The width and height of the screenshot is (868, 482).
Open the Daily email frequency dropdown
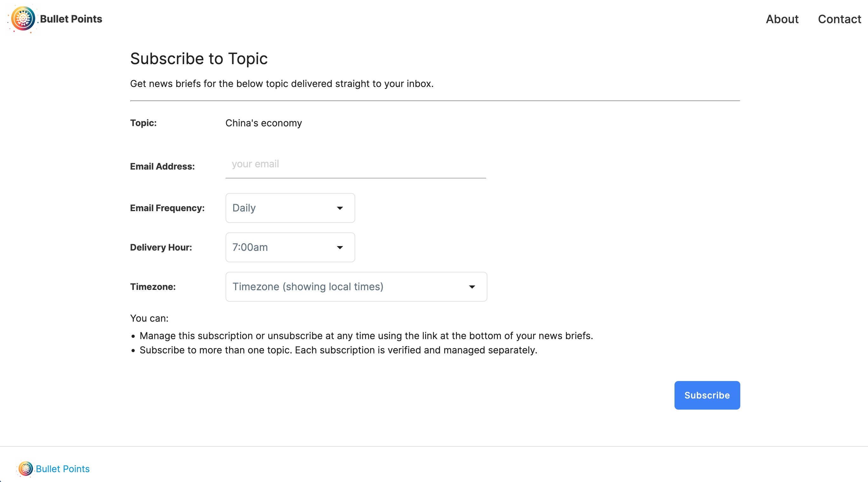click(x=290, y=208)
